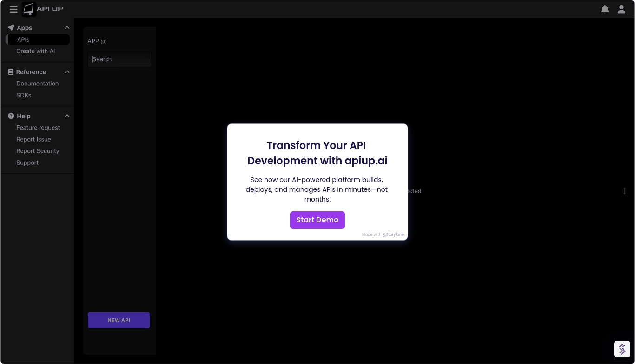Open the user profile account icon
635x364 pixels.
[622, 9]
